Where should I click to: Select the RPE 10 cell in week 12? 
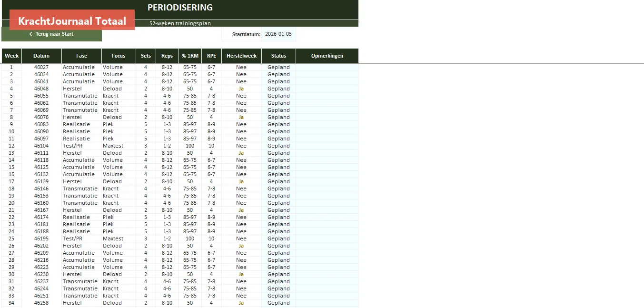[211, 146]
